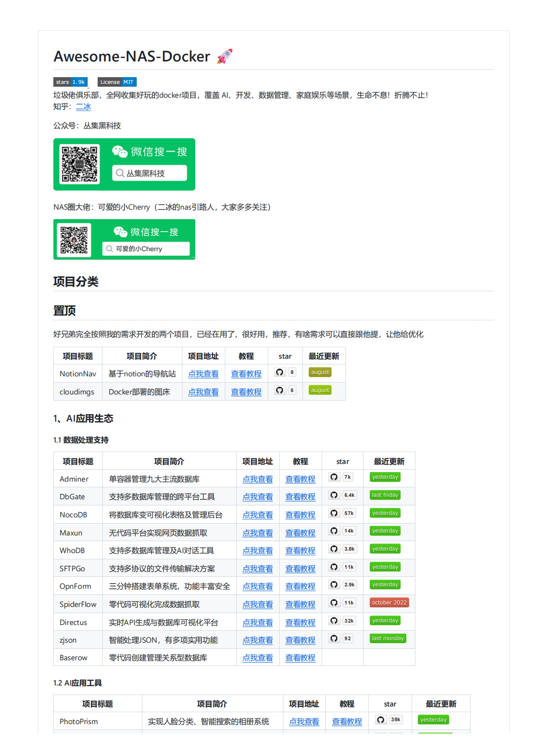Click NotionNav GitHub star icon

coord(280,372)
